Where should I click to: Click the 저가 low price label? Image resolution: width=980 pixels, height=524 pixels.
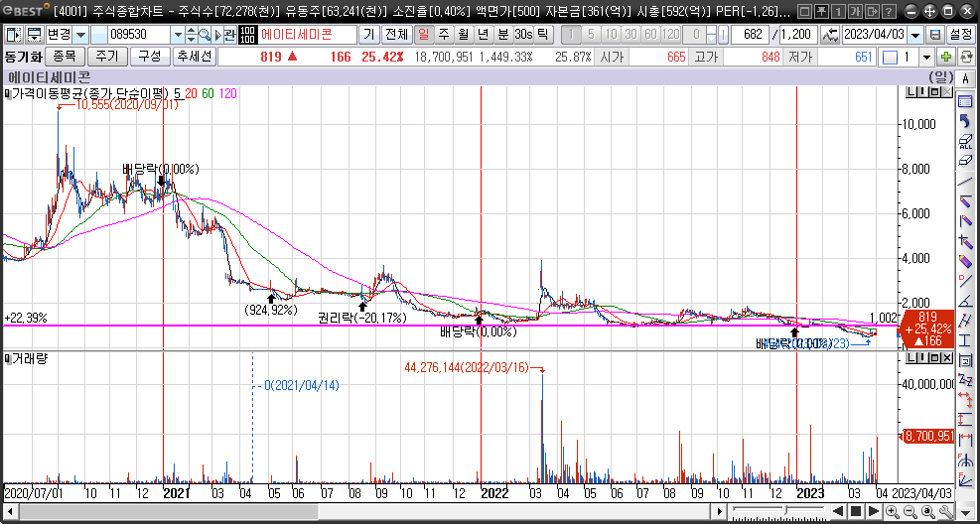(x=798, y=58)
